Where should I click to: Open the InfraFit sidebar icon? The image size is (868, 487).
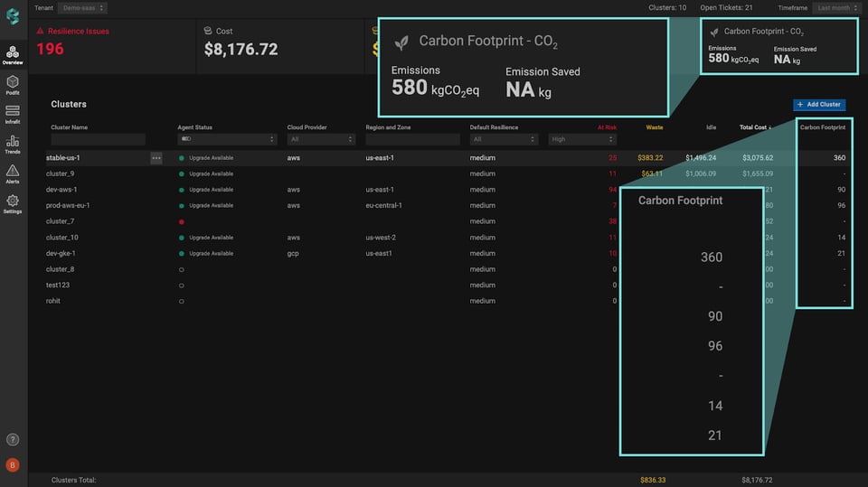[12, 115]
